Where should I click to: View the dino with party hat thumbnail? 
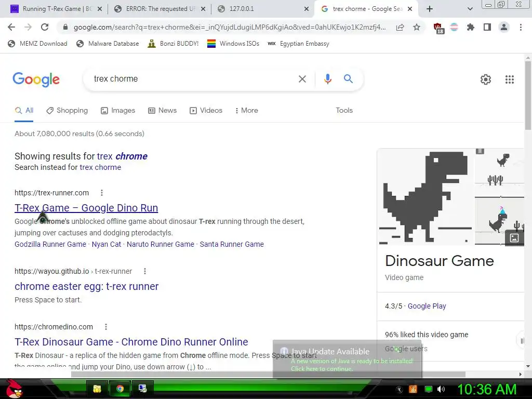[499, 221]
